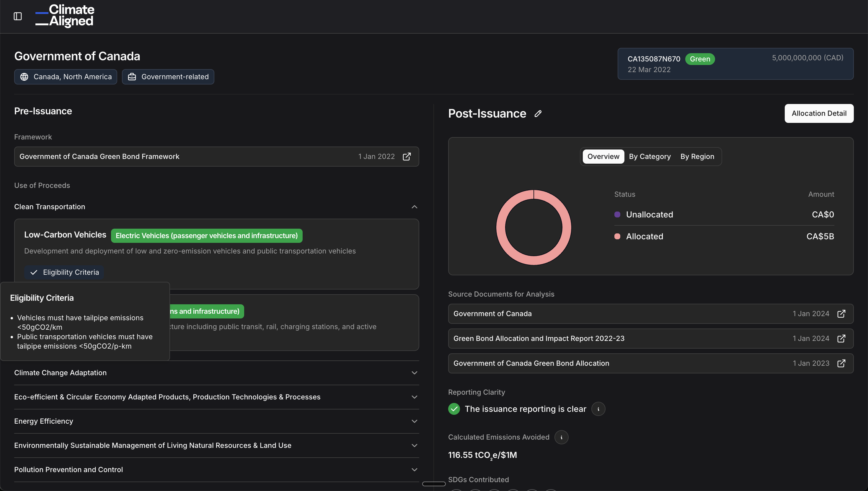This screenshot has width=868, height=491.
Task: Click the checkmark icon in Eligibility Criteria chip
Action: coord(34,272)
